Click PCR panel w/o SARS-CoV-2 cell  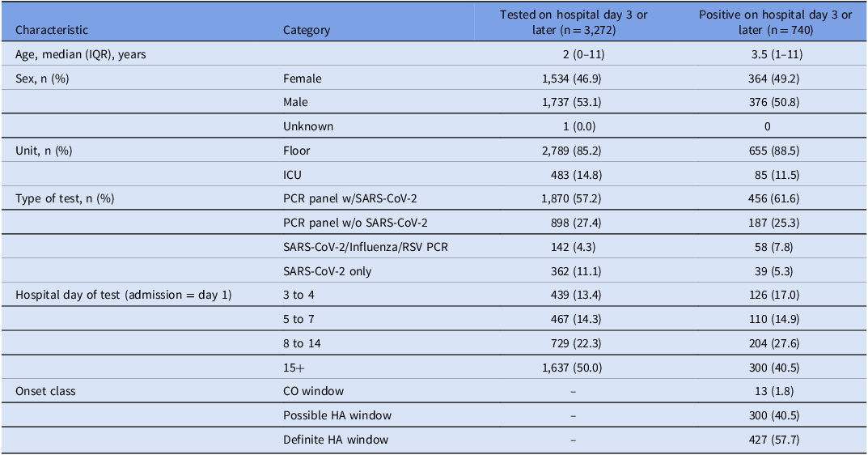click(x=355, y=223)
